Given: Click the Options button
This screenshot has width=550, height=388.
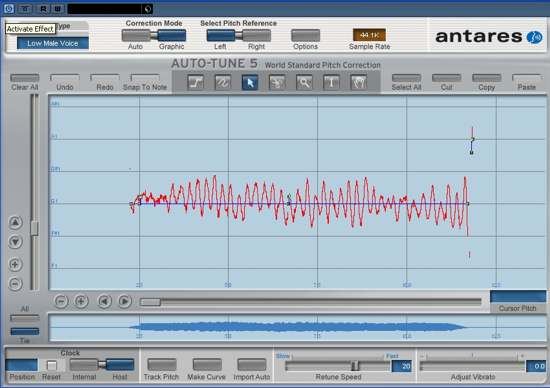Looking at the screenshot, I should point(306,35).
